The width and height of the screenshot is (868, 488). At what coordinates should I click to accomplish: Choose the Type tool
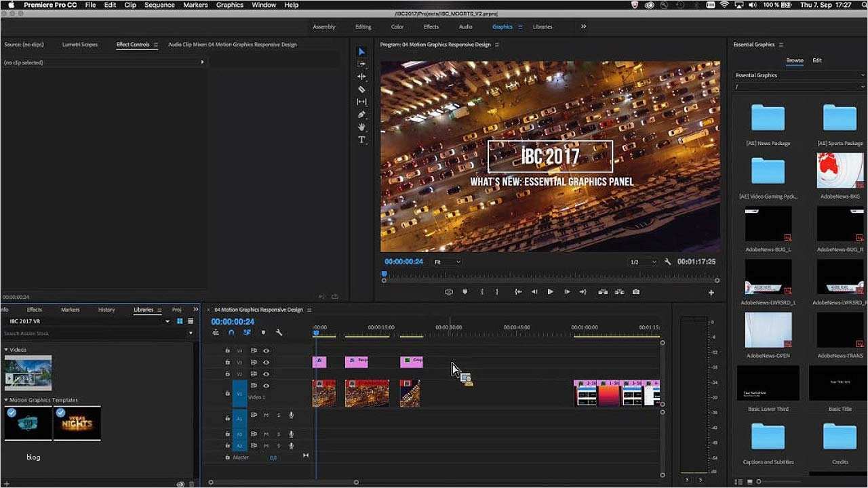[361, 140]
